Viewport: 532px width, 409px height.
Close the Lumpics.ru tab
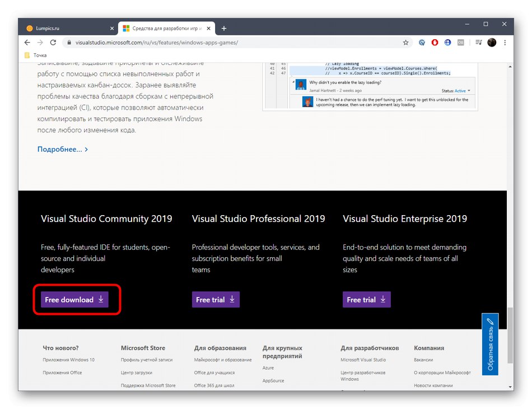coord(112,28)
